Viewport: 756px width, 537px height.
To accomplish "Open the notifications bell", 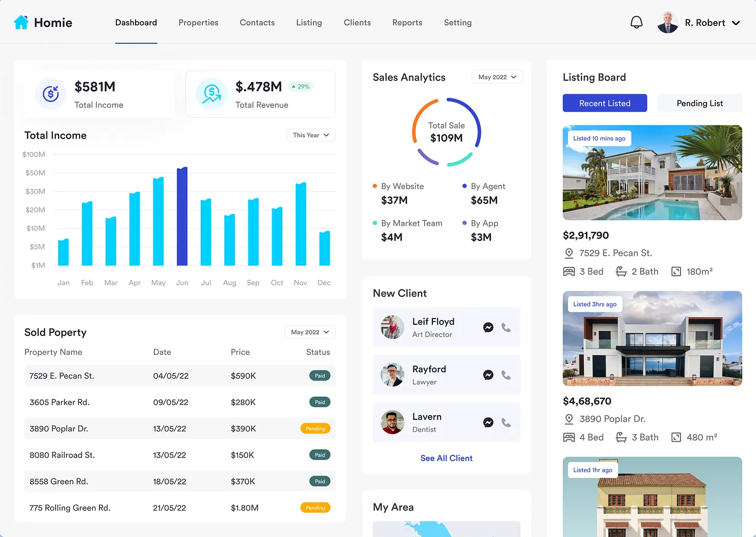I will [x=636, y=22].
